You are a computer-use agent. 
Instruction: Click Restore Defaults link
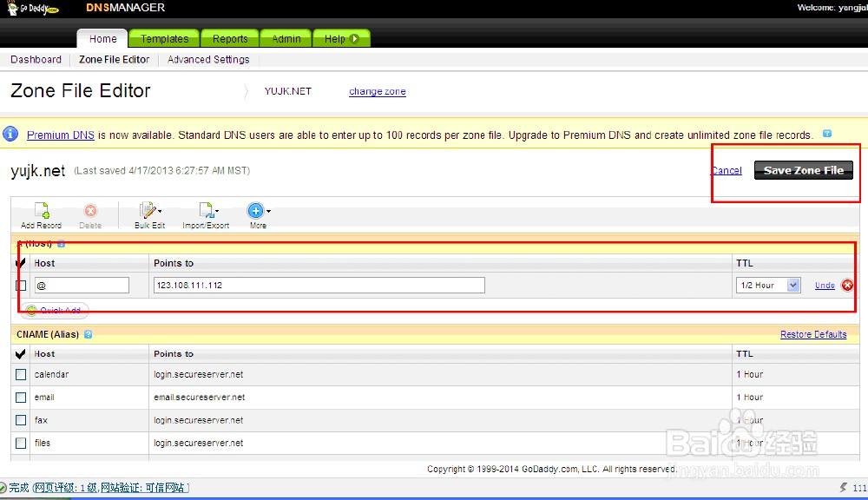click(x=813, y=334)
